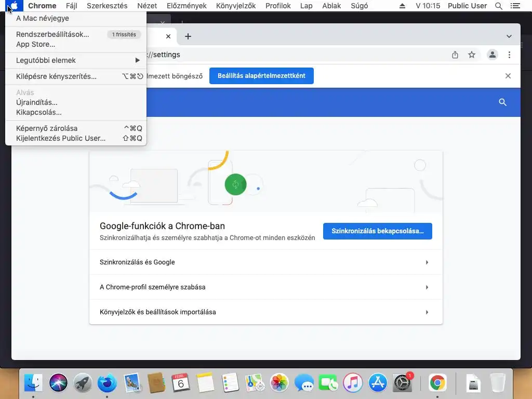
Task: Choose Újraindítás from Apple menu
Action: pos(76,102)
